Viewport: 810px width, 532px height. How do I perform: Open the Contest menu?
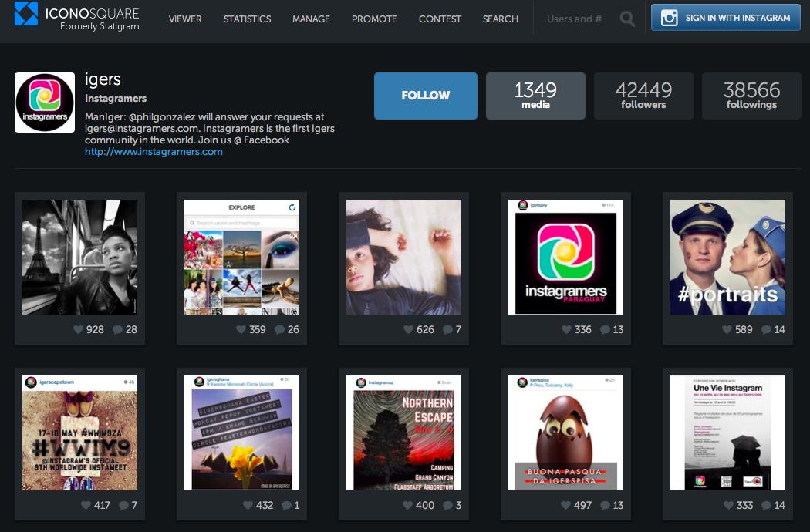point(440,19)
